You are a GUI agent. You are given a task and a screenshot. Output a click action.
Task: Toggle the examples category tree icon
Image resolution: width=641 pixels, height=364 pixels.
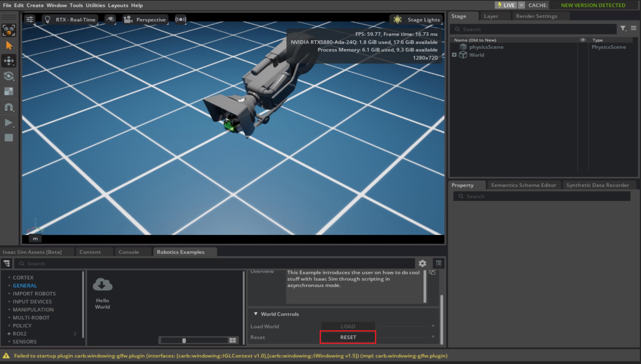[7, 264]
